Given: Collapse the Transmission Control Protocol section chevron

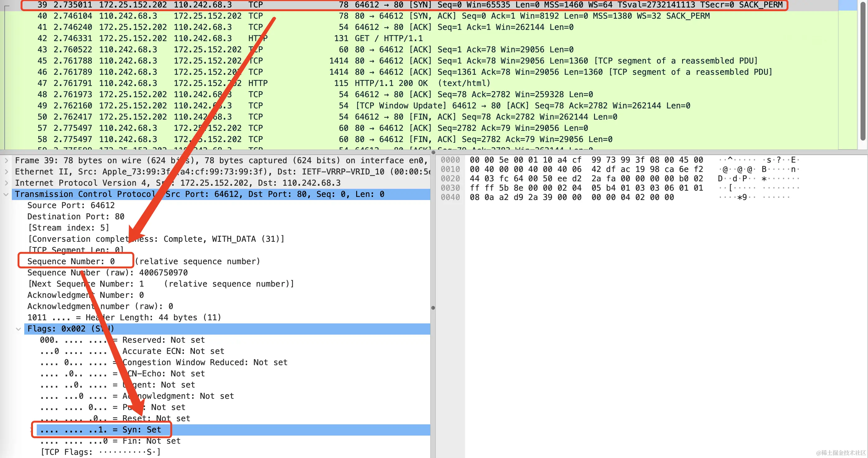Looking at the screenshot, I should (6, 194).
